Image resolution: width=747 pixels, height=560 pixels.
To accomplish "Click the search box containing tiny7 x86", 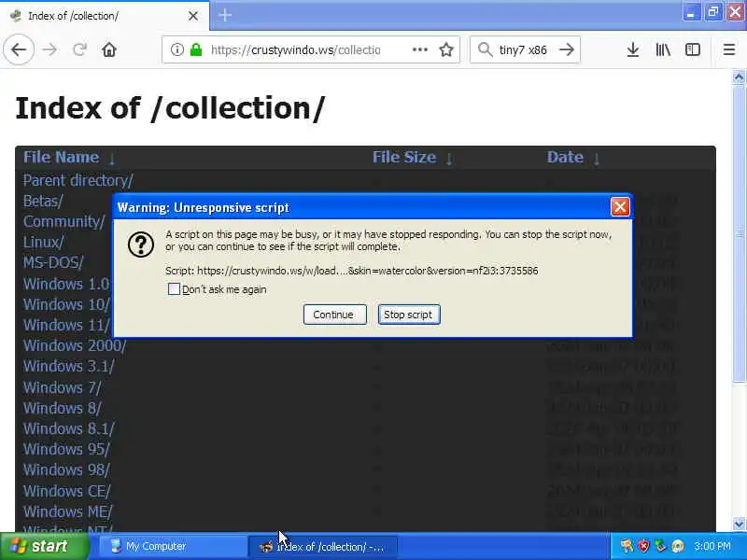I will [x=525, y=49].
